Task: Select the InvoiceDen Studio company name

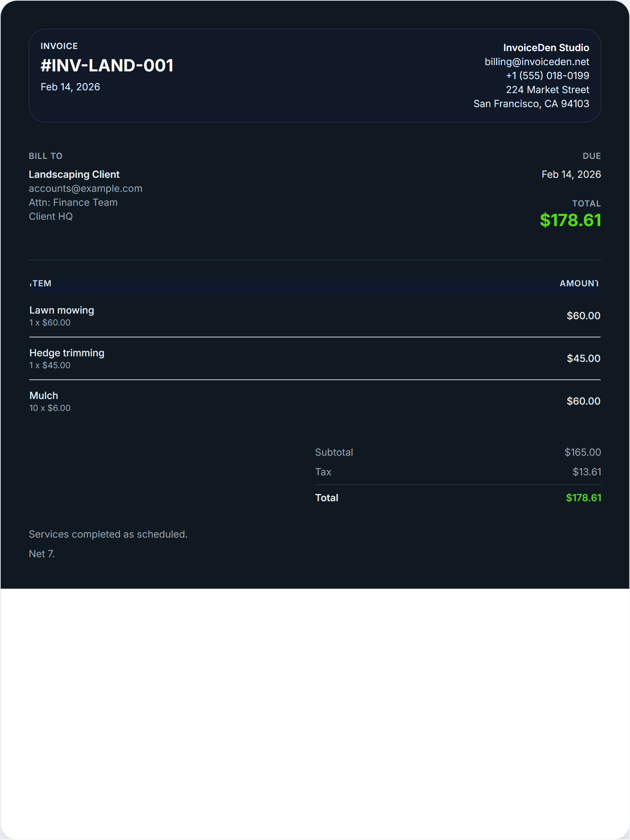Action: pos(546,48)
